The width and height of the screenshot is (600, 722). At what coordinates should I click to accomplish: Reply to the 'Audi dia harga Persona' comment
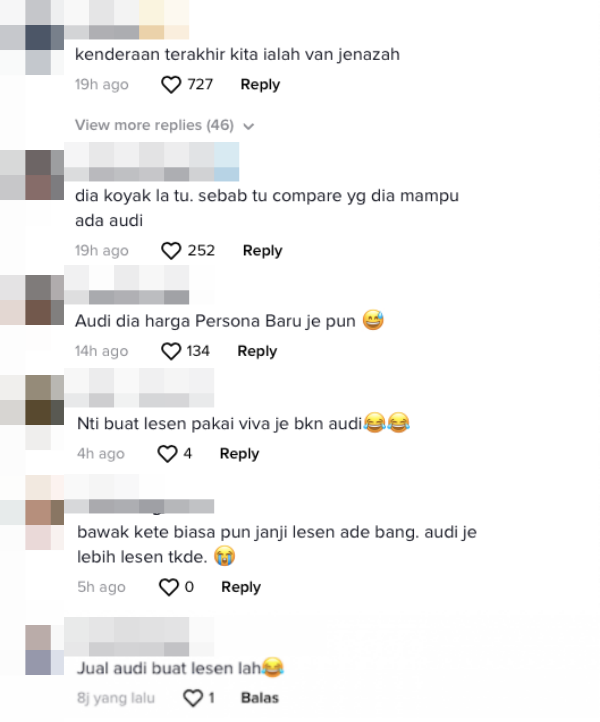257,351
